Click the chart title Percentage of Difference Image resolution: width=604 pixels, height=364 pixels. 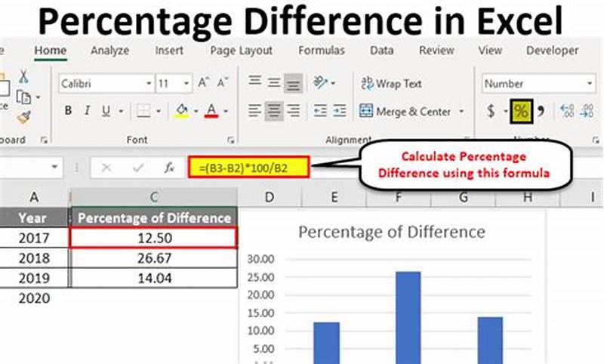(x=392, y=233)
